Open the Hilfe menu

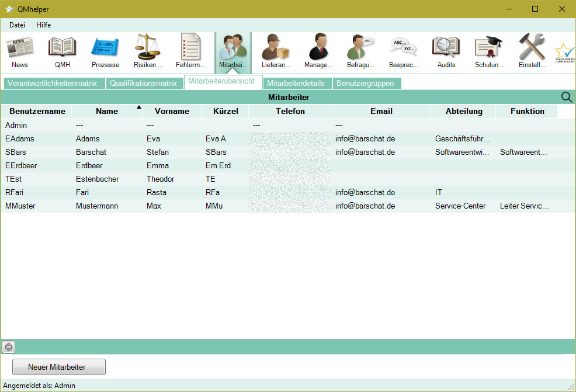[44, 25]
